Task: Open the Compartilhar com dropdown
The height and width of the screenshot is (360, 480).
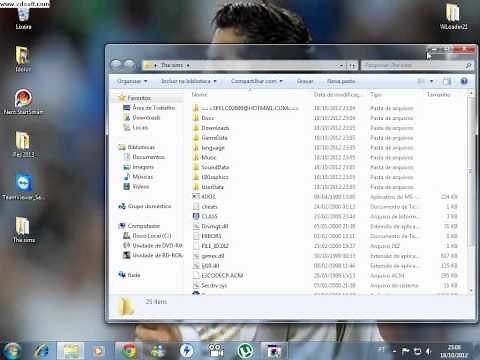Action: (257, 81)
